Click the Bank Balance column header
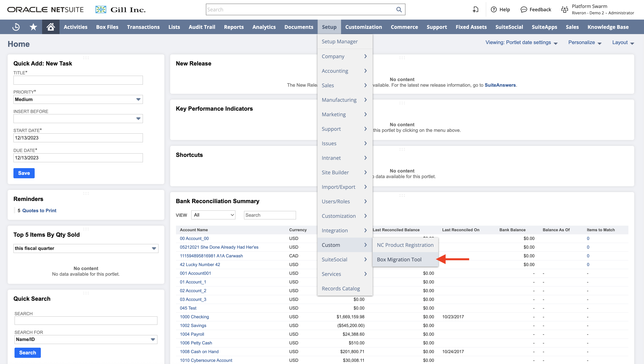This screenshot has height=364, width=644. 512,230
